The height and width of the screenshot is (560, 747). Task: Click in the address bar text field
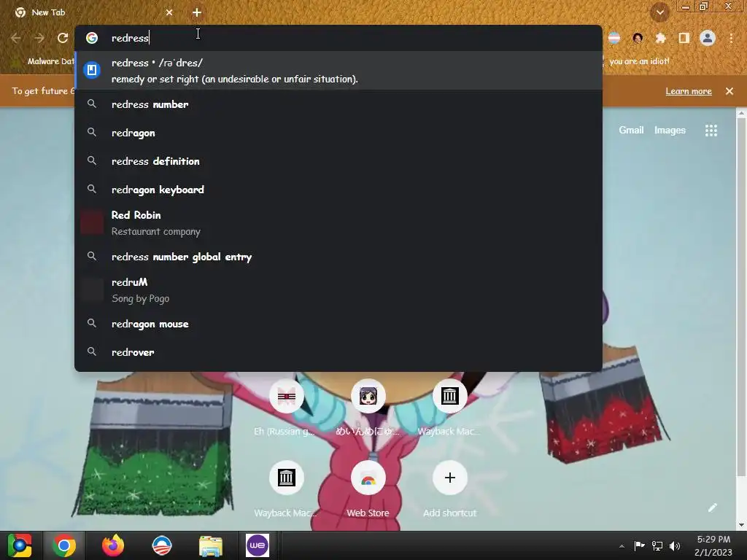(352, 38)
